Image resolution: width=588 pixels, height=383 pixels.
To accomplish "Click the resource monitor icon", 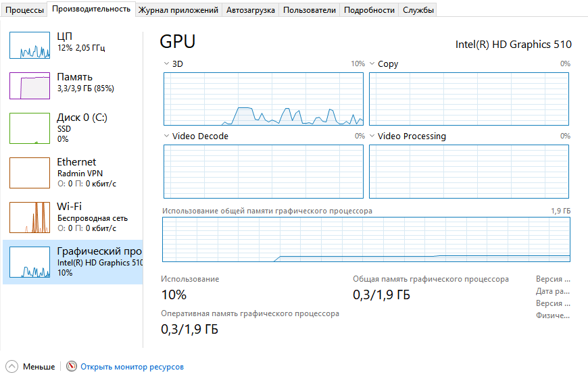I will [72, 367].
